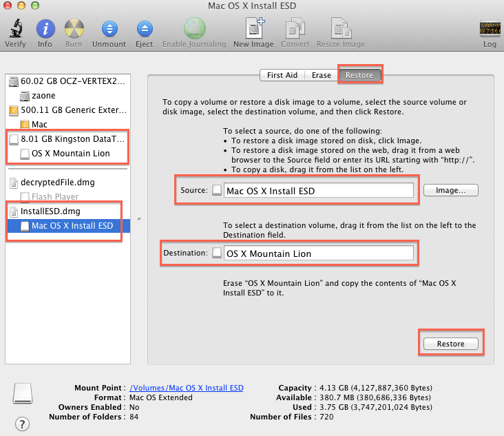This screenshot has width=504, height=436.
Task: Click the Owners Enabled value No
Action: click(134, 407)
